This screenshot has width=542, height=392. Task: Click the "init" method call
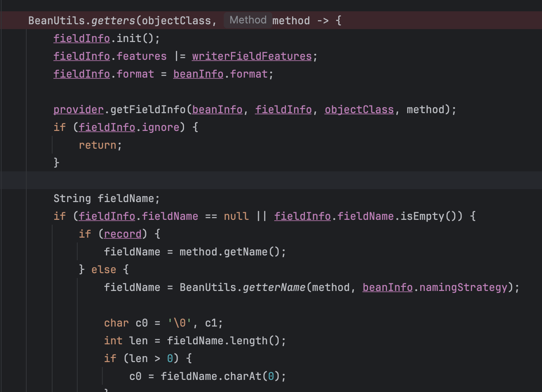tap(129, 38)
